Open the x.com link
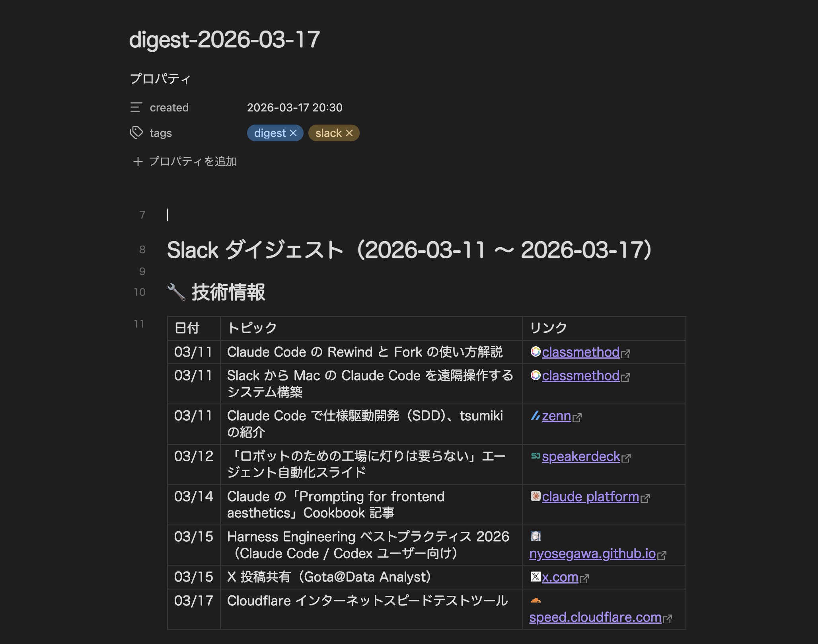This screenshot has height=644, width=818. click(x=561, y=577)
